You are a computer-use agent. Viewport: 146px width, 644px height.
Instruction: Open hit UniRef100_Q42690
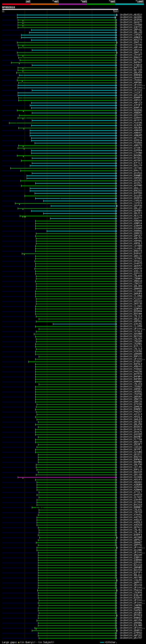coord(131,17)
